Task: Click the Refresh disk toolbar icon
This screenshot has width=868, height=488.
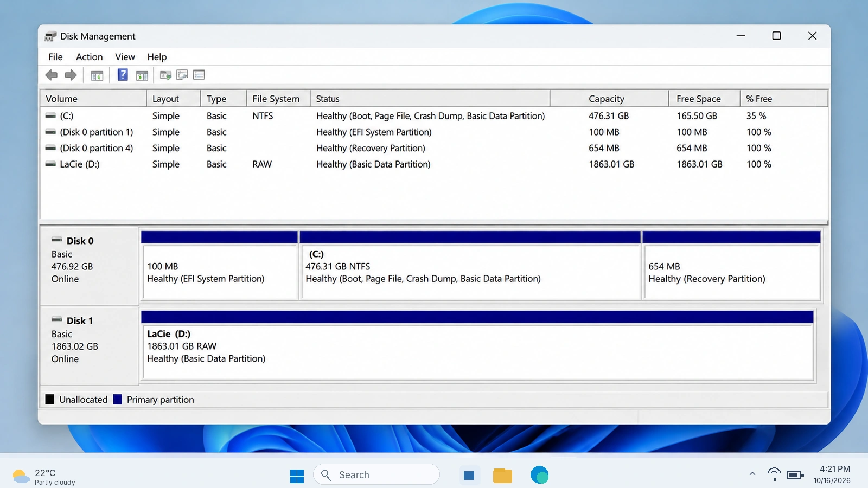Action: [x=165, y=75]
